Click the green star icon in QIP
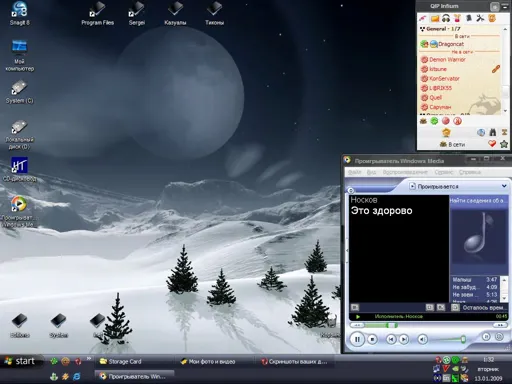 [x=504, y=144]
